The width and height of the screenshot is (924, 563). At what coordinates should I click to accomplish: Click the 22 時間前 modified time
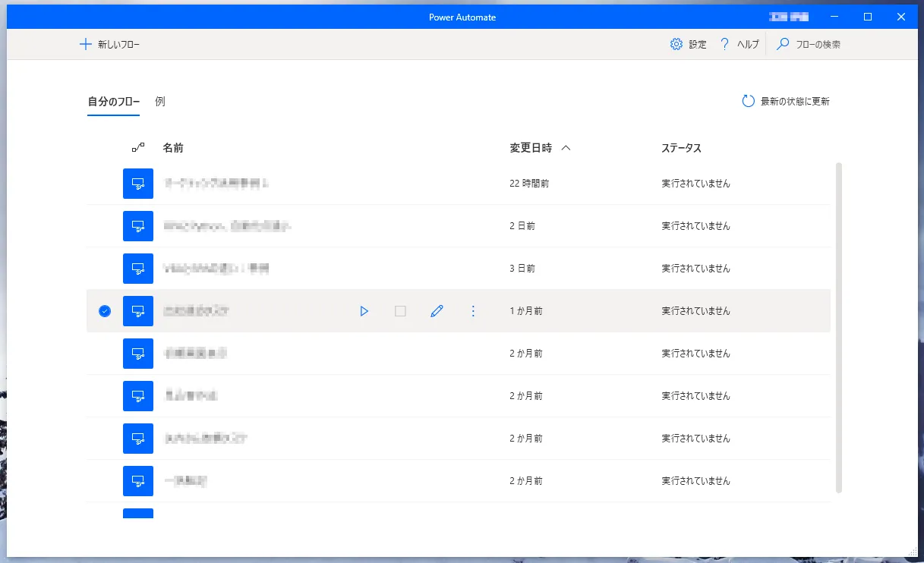click(529, 184)
